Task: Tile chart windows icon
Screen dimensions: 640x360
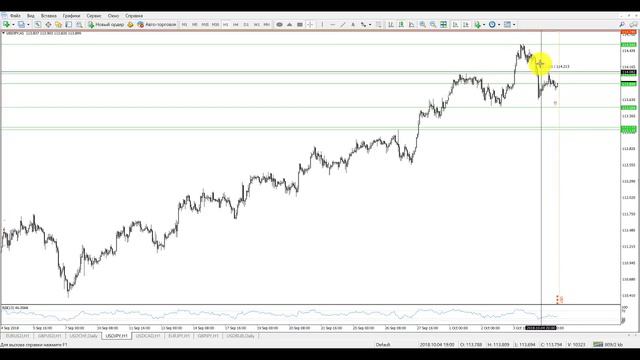Action: 443,24
